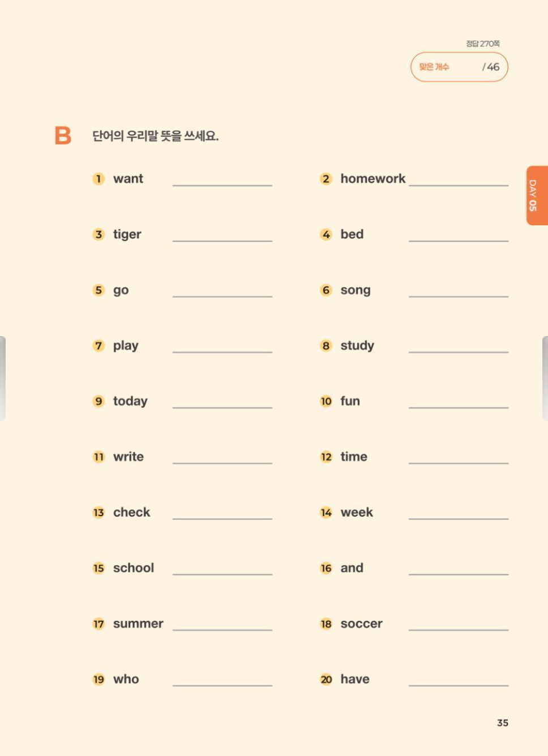Click the number 7 badge beside play
548x756 pixels.
click(99, 346)
